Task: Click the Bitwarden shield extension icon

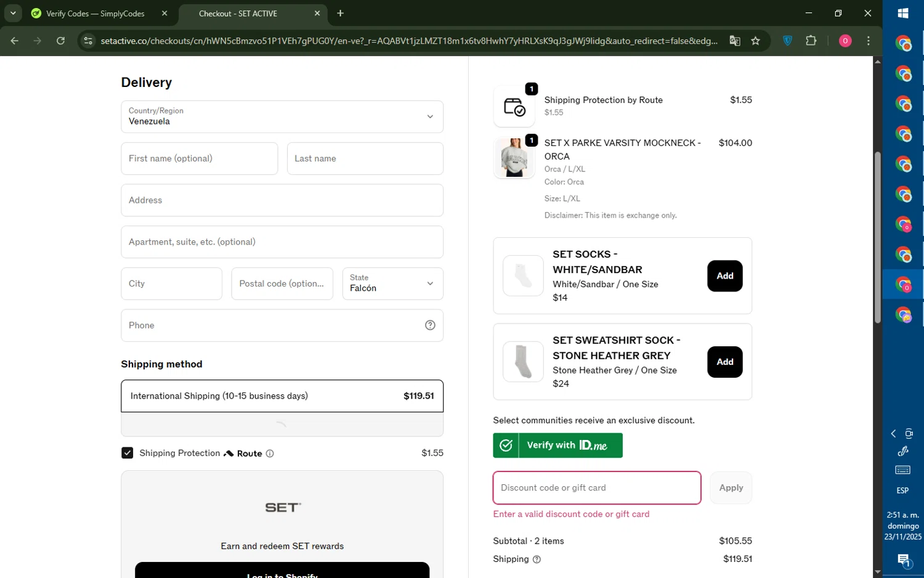Action: click(787, 41)
